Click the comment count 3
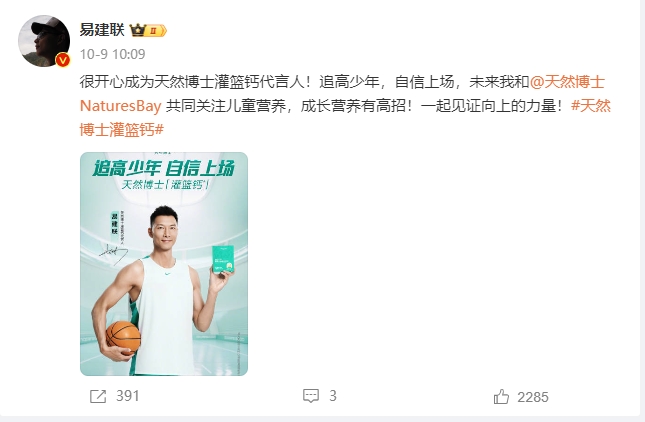The image size is (645, 422). [333, 396]
